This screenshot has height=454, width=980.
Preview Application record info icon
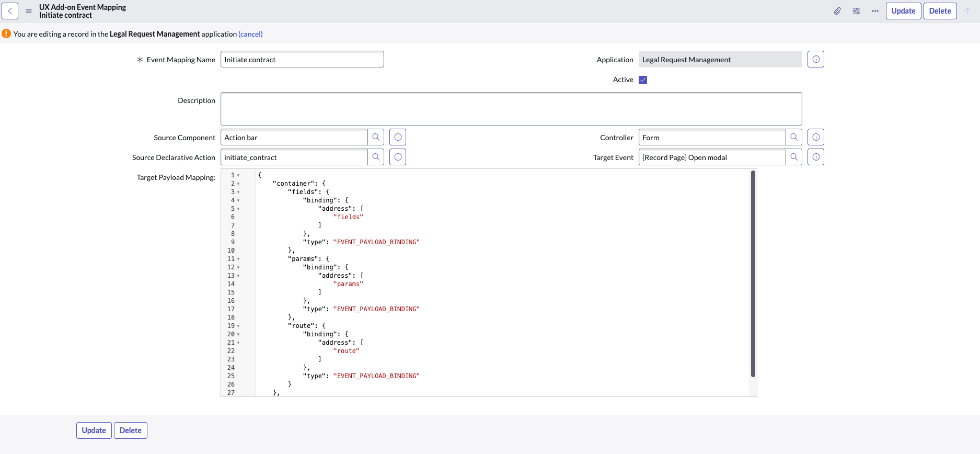[815, 59]
